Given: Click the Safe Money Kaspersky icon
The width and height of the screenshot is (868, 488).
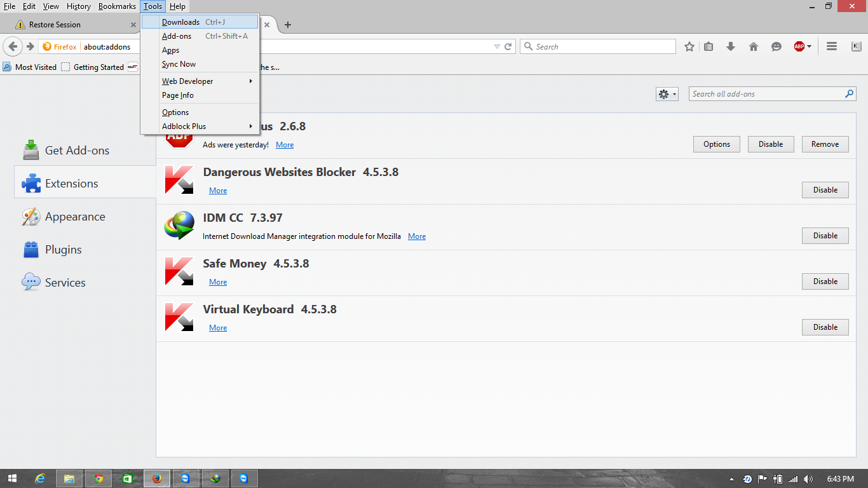Looking at the screenshot, I should pyautogui.click(x=179, y=271).
